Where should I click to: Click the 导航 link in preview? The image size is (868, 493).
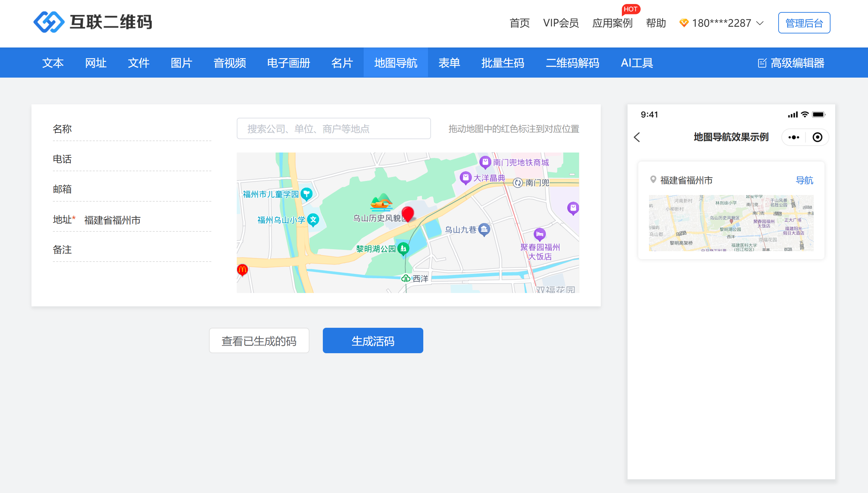point(804,180)
